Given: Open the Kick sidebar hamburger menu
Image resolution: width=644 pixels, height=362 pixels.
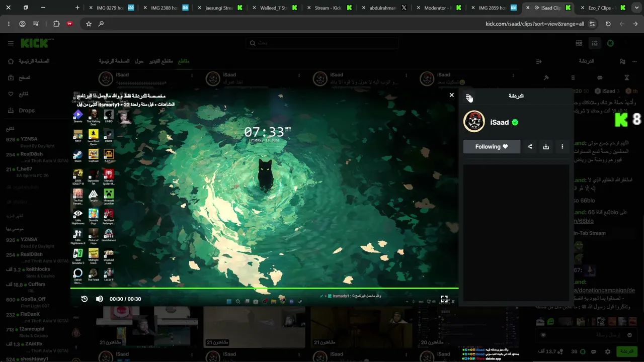Looking at the screenshot, I should click(11, 43).
